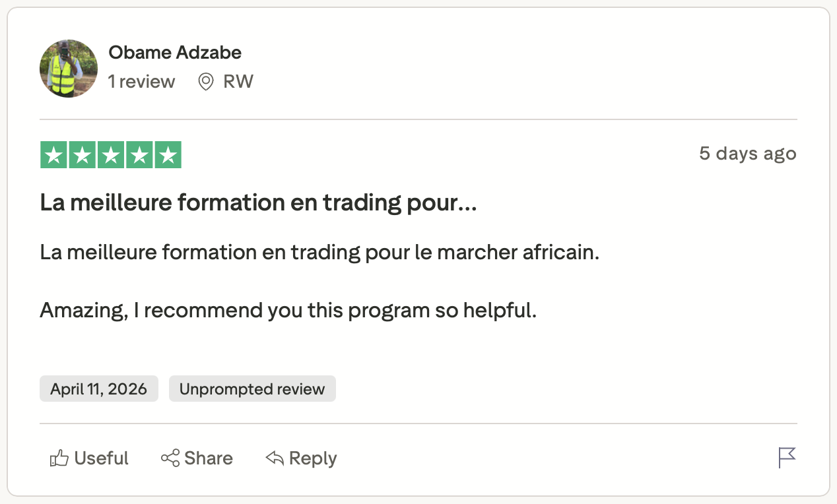
Task: Click the RW country code
Action: (x=238, y=82)
